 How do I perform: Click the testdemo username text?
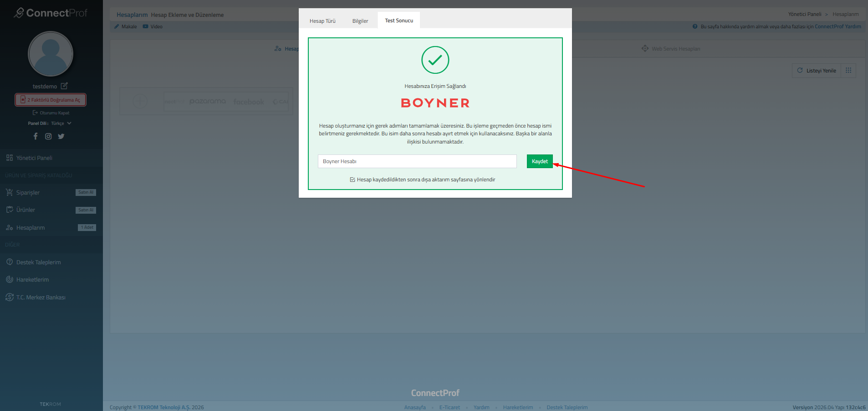pos(45,86)
